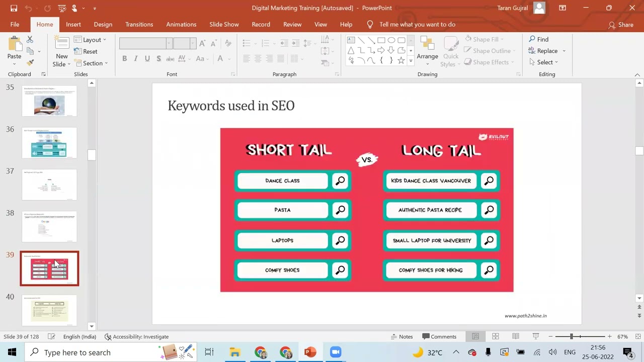Open the Arrange tool
This screenshot has height=362, width=644.
click(427, 50)
